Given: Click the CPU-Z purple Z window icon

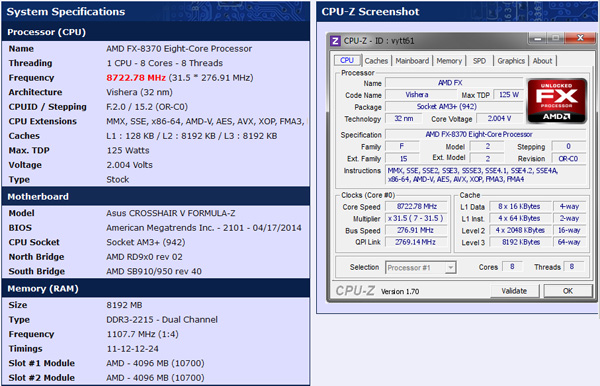Looking at the screenshot, I should pyautogui.click(x=335, y=41).
